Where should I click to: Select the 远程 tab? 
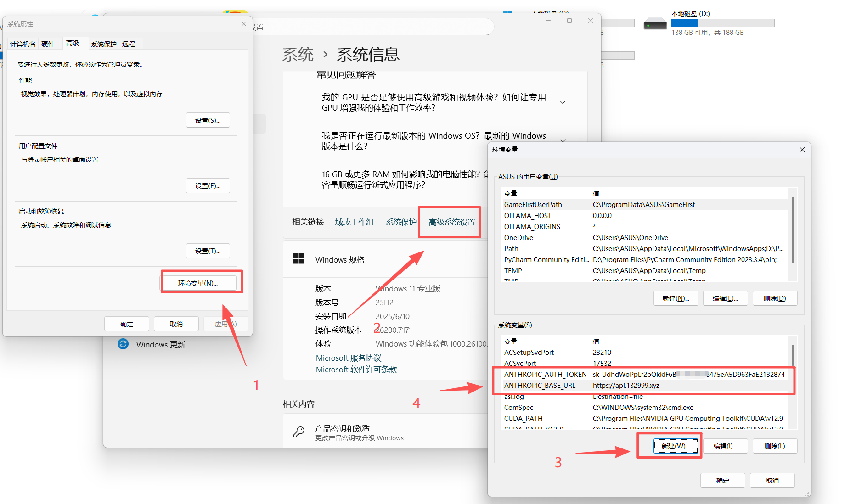point(129,44)
